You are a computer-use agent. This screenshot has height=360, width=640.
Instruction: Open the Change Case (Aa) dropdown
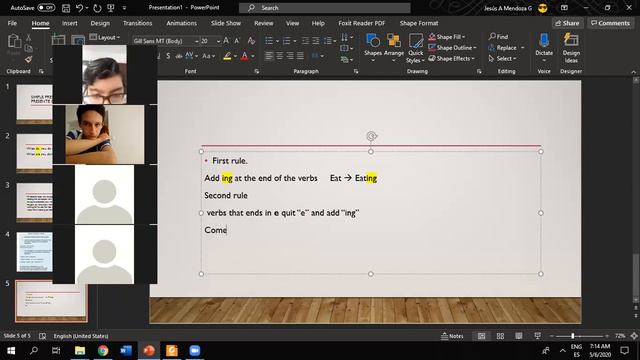pyautogui.click(x=209, y=56)
